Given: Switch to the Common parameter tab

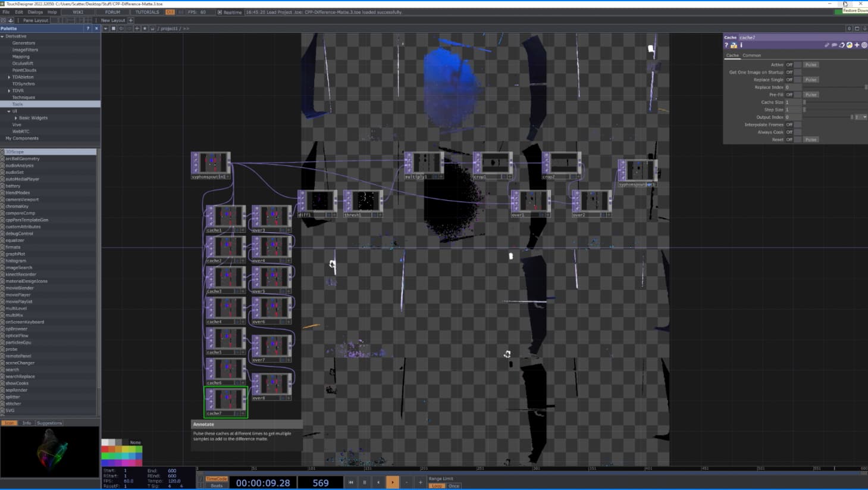Looking at the screenshot, I should point(751,55).
